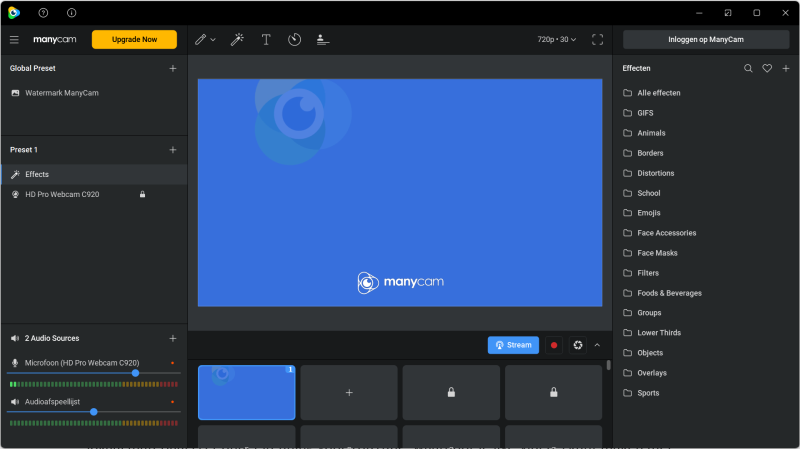Click the record red dot button
The width and height of the screenshot is (800, 449).
pos(554,345)
